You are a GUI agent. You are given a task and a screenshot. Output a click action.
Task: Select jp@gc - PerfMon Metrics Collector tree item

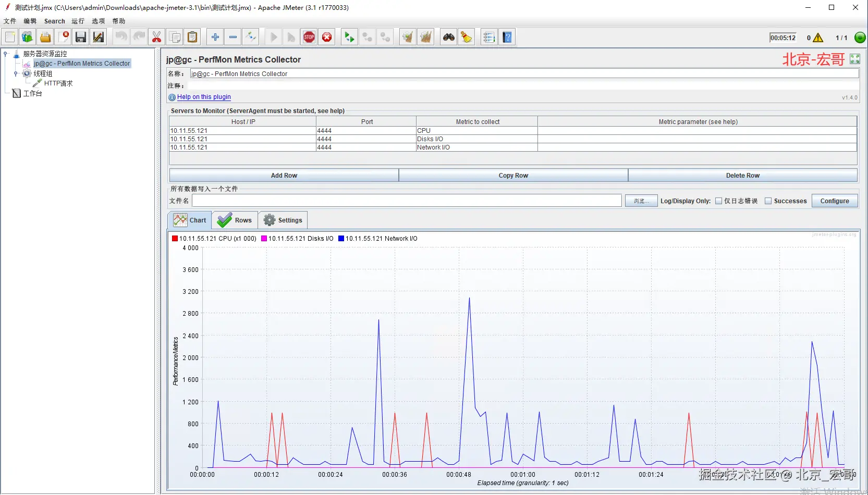(82, 64)
